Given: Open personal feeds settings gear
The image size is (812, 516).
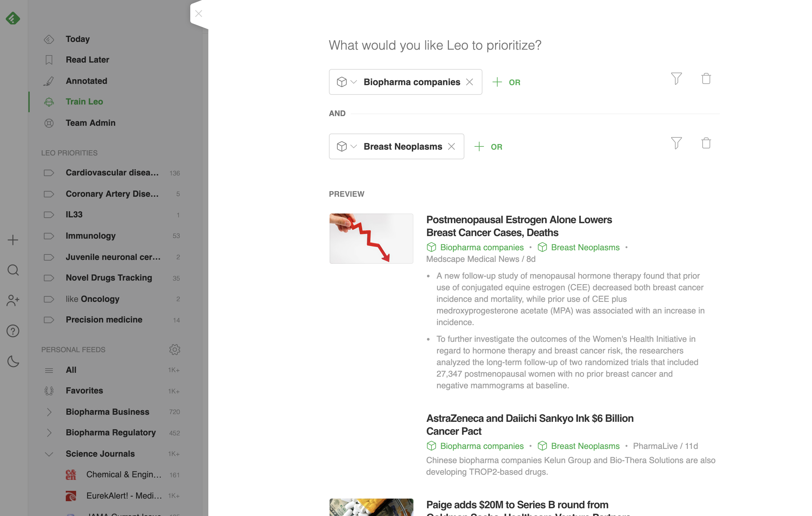Looking at the screenshot, I should coord(174,349).
